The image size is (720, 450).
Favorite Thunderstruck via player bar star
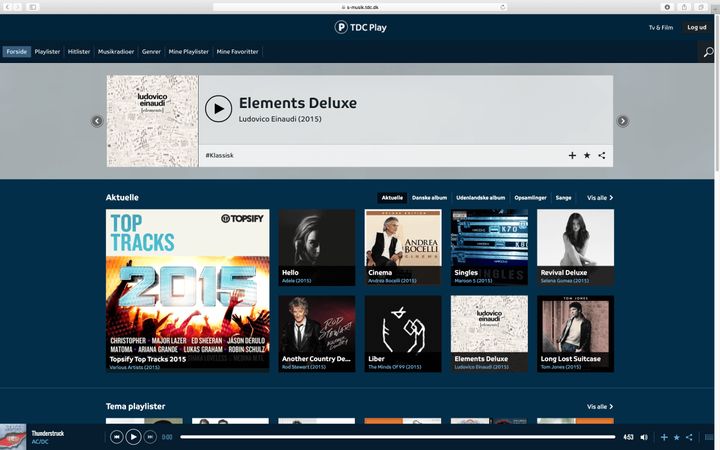click(x=676, y=437)
